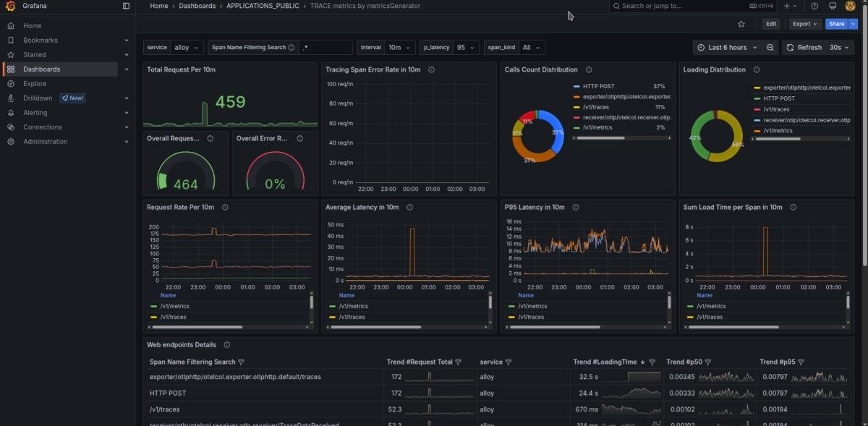Click the blue Share button
The image size is (868, 426).
coord(837,24)
